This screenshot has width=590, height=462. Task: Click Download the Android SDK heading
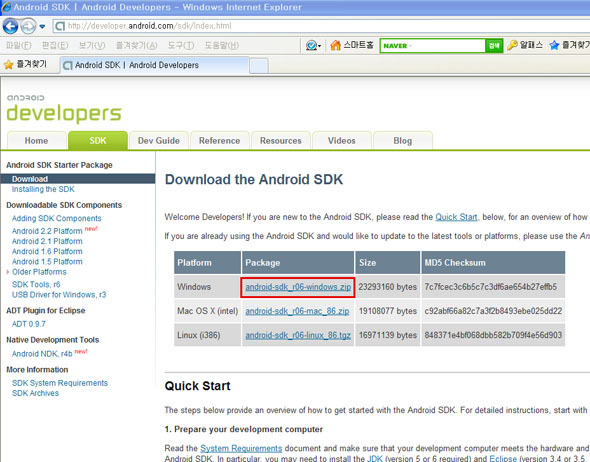coord(254,179)
